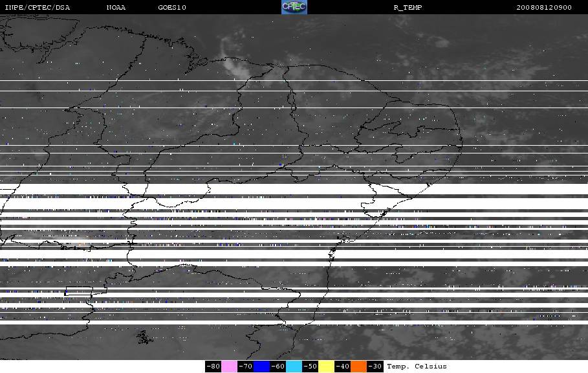Click the -40 legend value
This screenshot has width=588, height=373.
tap(342, 367)
